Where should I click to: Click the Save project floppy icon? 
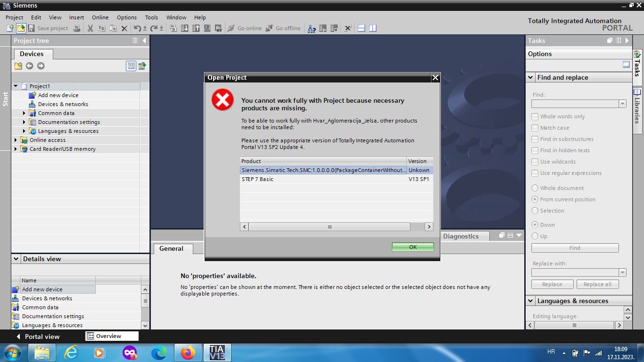31,28
